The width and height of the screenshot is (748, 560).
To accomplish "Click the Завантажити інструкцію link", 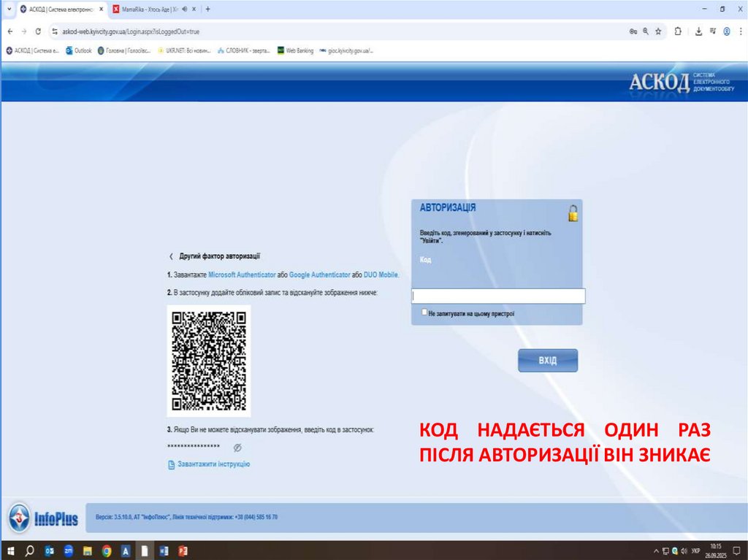I will pyautogui.click(x=214, y=464).
